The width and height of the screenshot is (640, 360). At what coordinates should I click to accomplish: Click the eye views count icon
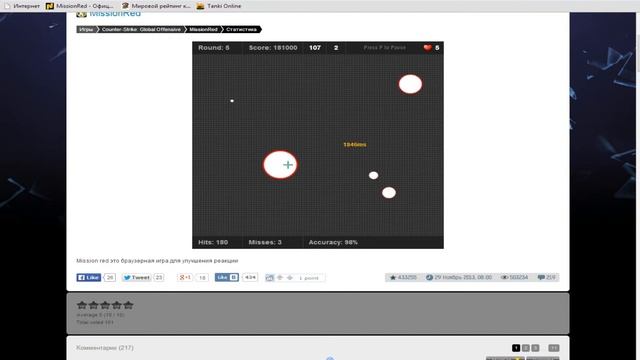point(504,278)
